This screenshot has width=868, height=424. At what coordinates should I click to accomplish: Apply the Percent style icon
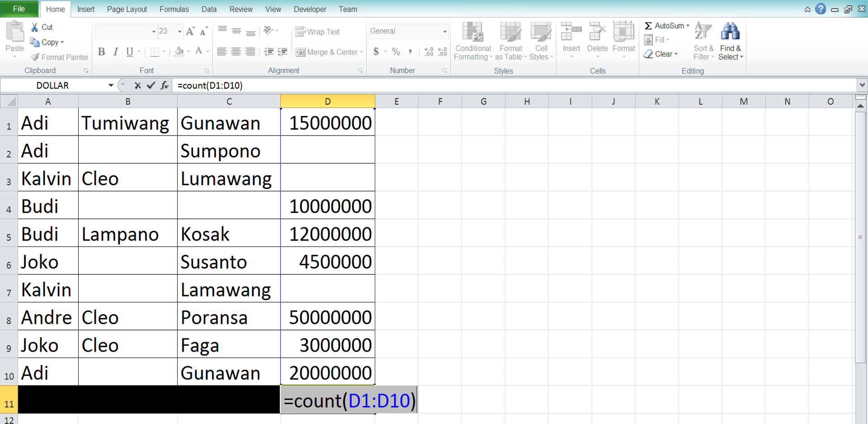tap(396, 52)
